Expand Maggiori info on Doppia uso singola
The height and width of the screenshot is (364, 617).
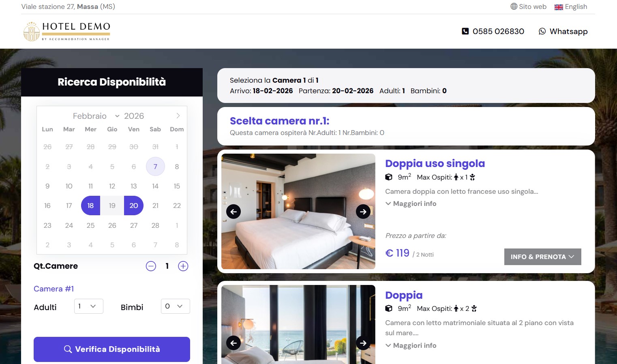pos(410,203)
